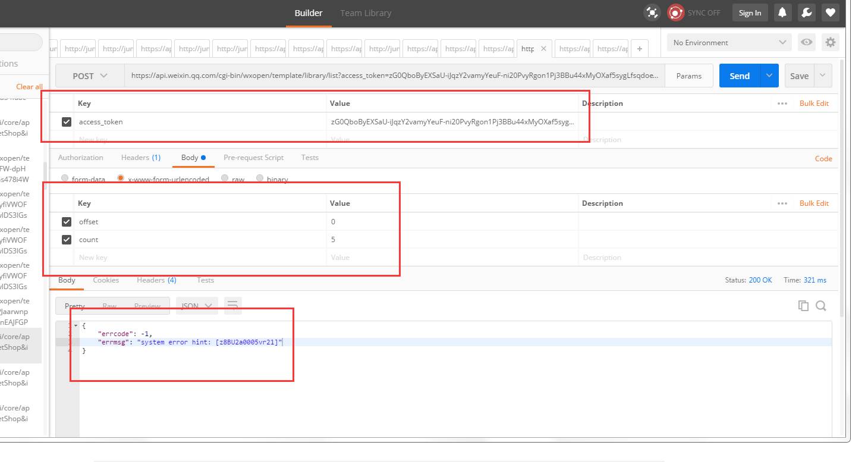The image size is (868, 464).
Task: Search the response with magnifier icon
Action: pyautogui.click(x=821, y=306)
